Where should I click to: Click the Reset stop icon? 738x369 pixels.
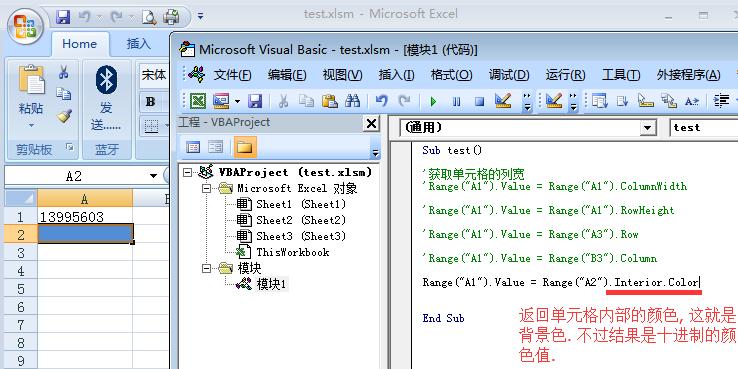tap(479, 101)
